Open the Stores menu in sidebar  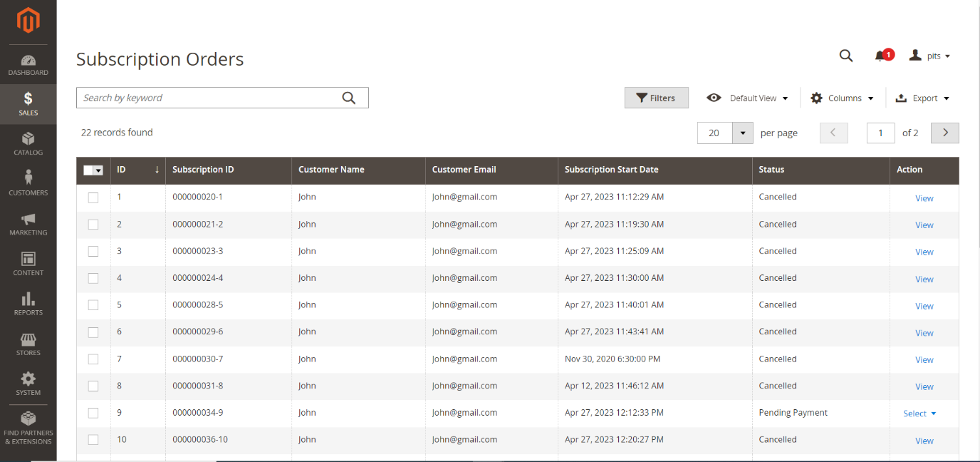point(28,344)
